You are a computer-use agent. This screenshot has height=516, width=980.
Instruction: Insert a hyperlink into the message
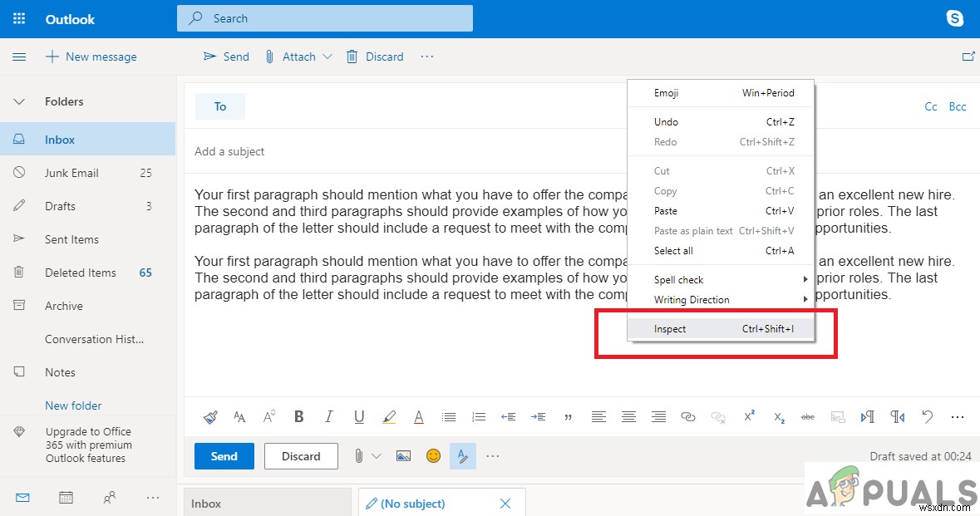pos(687,416)
